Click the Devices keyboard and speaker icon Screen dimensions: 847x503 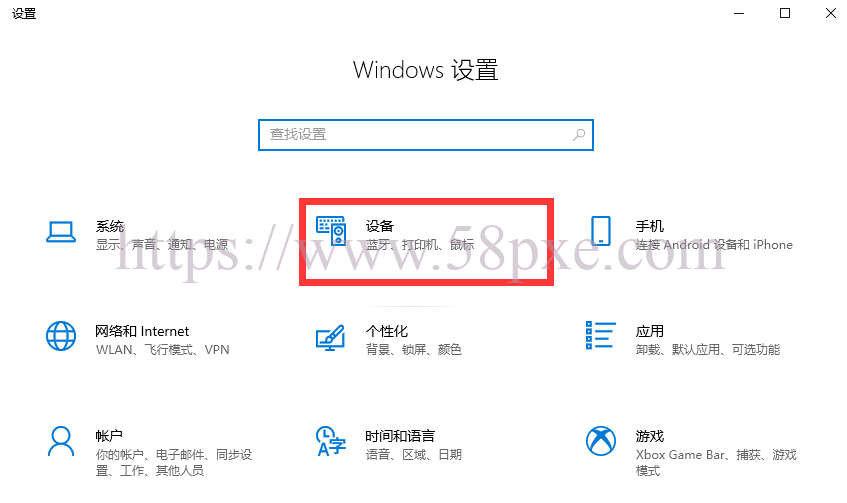(331, 231)
